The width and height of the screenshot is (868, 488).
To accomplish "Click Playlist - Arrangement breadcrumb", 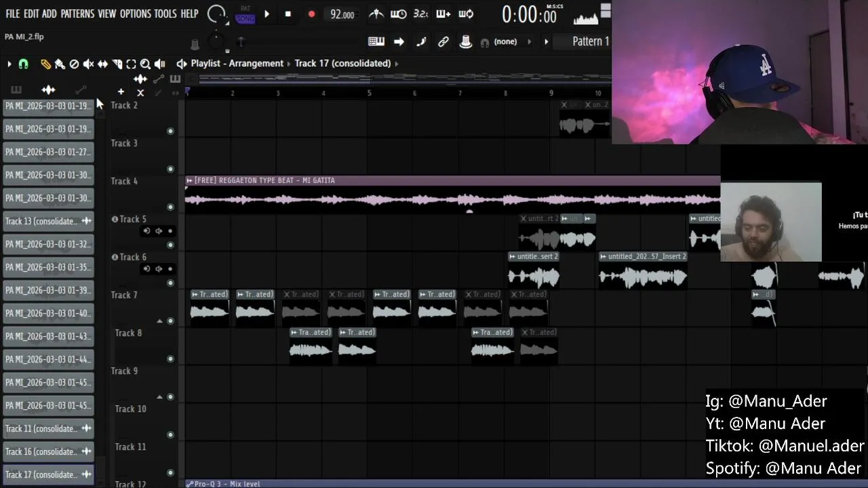I will click(x=237, y=63).
